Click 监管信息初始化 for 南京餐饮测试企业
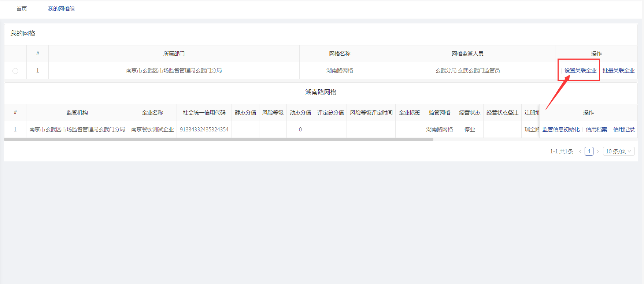 561,130
